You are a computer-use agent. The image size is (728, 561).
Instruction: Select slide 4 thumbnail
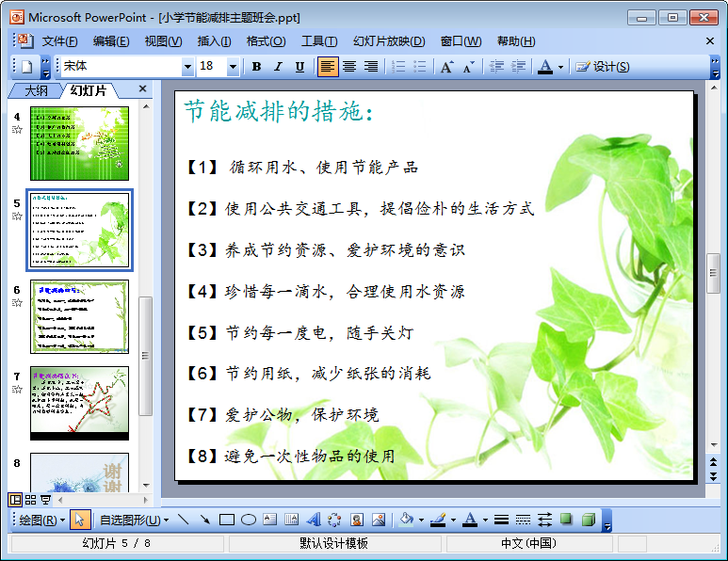pos(79,143)
